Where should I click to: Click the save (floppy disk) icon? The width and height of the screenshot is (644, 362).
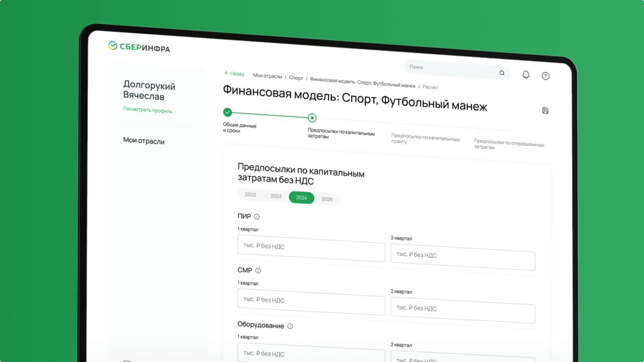click(545, 110)
